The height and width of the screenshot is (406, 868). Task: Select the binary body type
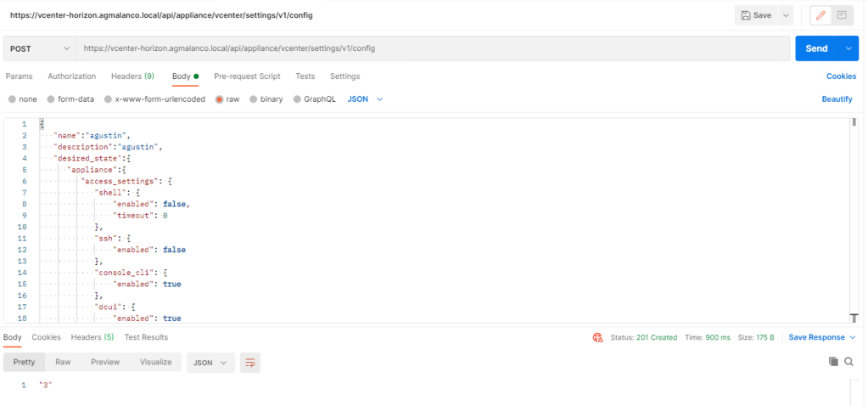coord(266,99)
